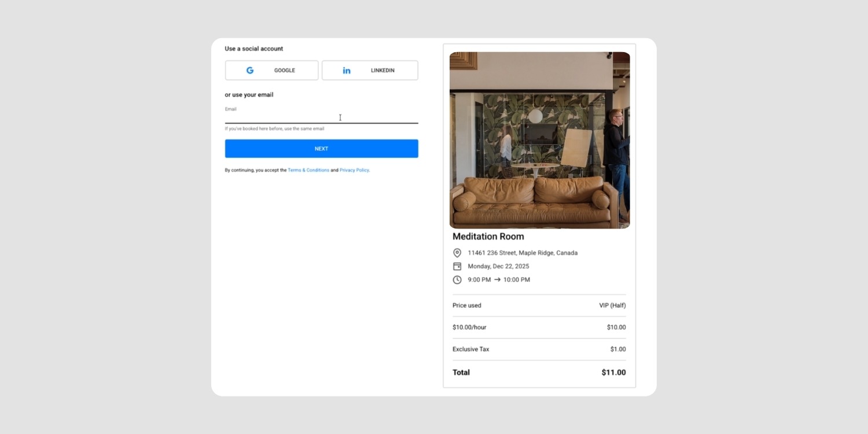Click the VIP (Half) price label

click(612, 306)
